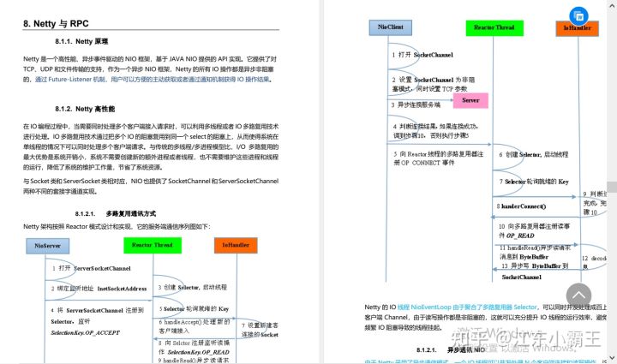This screenshot has width=617, height=364.
Task: Click the NioServer diagram box
Action: point(48,246)
